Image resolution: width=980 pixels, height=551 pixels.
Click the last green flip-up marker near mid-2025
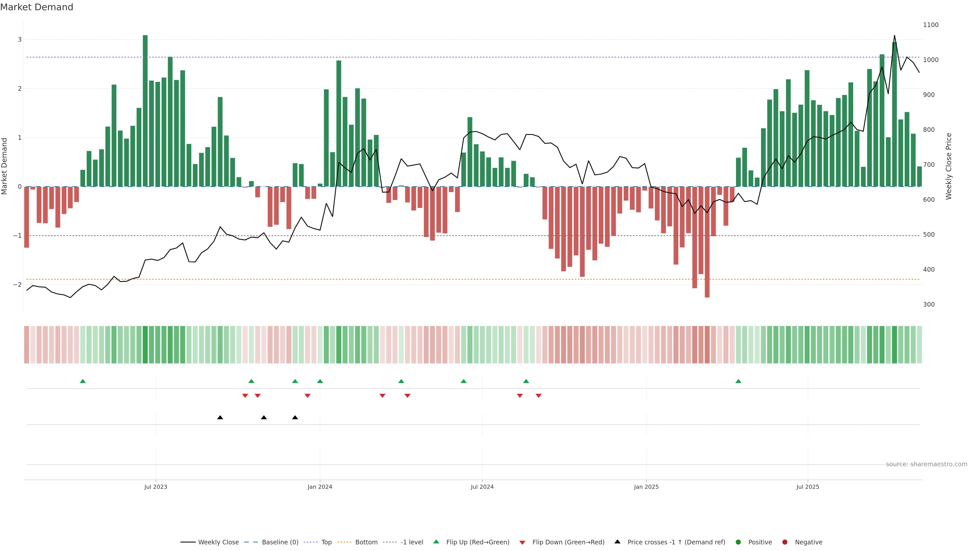click(738, 381)
